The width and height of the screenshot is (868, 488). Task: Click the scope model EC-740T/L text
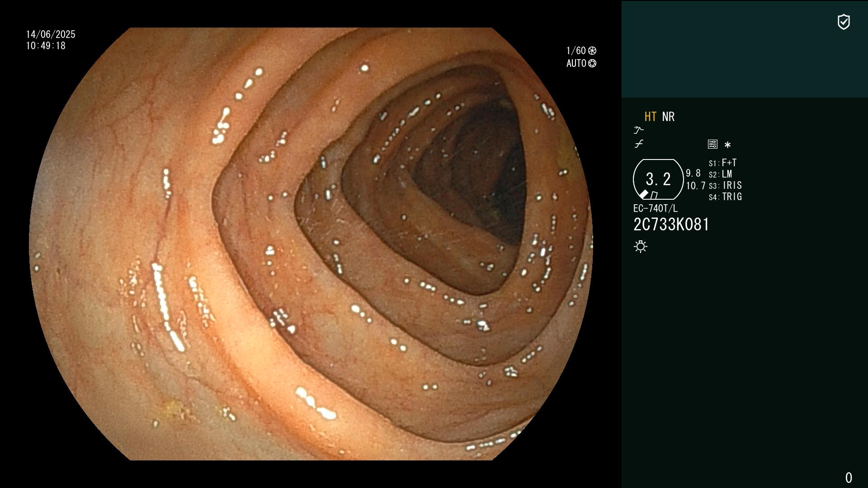pyautogui.click(x=655, y=208)
